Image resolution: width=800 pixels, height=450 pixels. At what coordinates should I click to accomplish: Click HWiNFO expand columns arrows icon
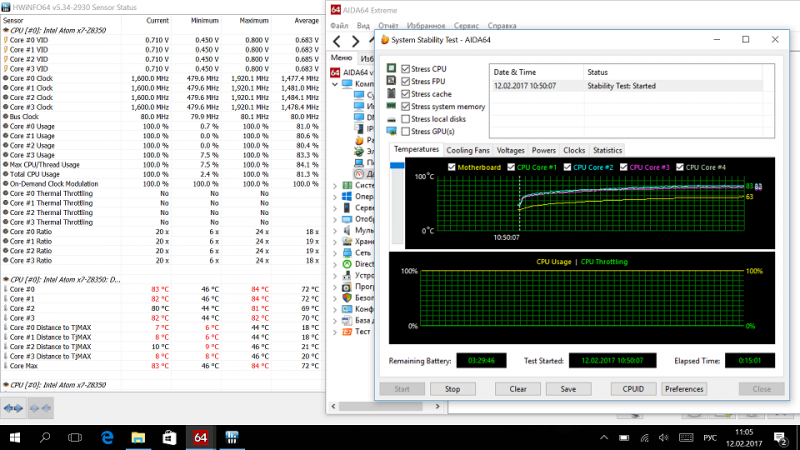pyautogui.click(x=15, y=409)
